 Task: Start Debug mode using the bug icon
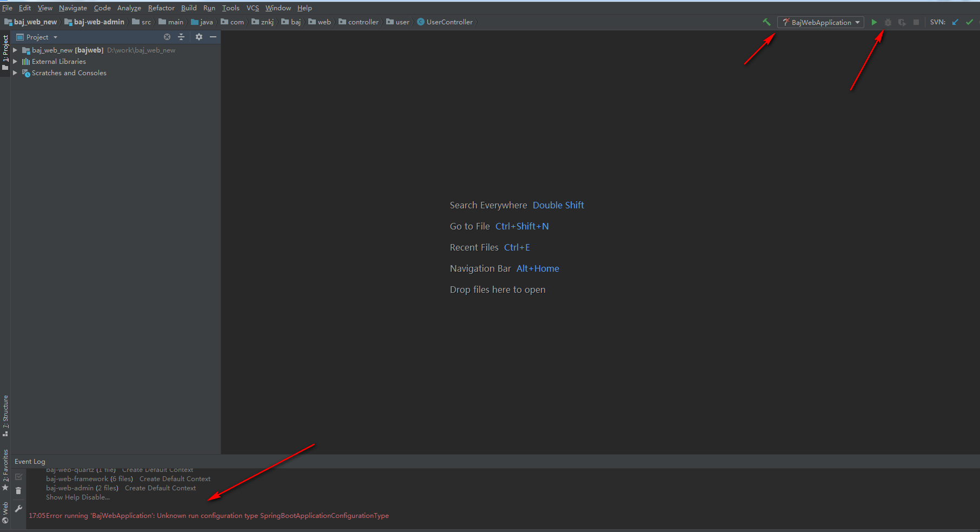888,22
